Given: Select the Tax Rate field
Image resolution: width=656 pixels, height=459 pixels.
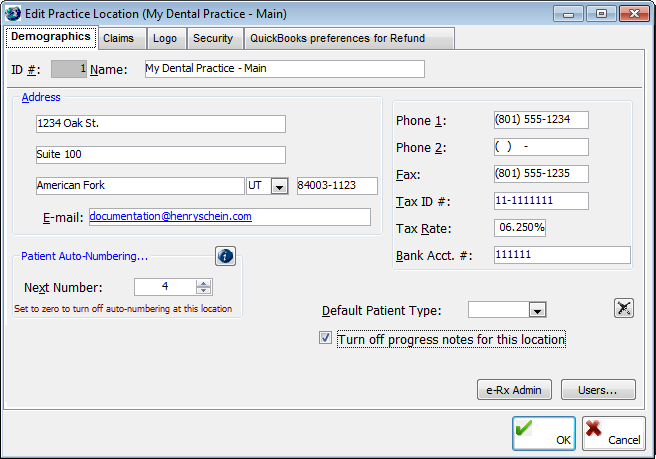Looking at the screenshot, I should click(x=519, y=228).
